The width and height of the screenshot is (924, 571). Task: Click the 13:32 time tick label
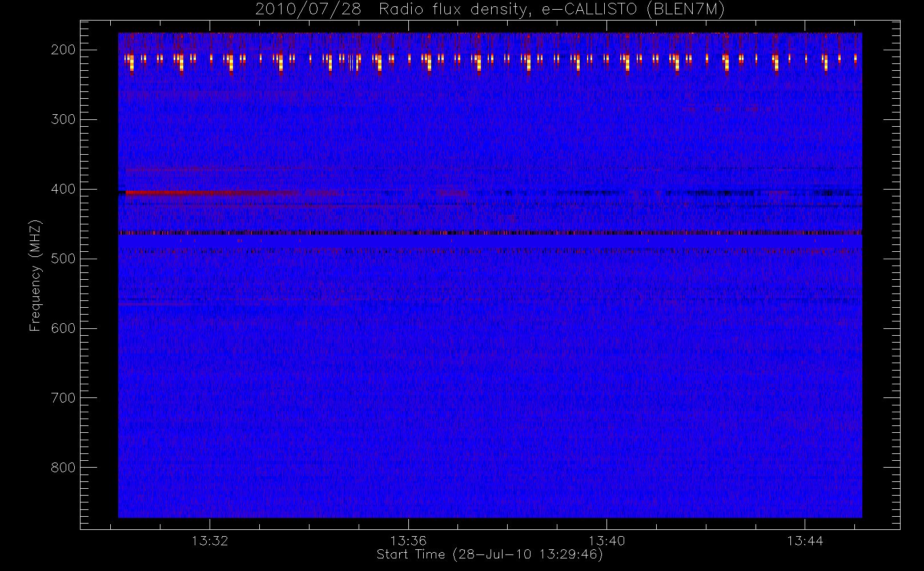pos(210,541)
